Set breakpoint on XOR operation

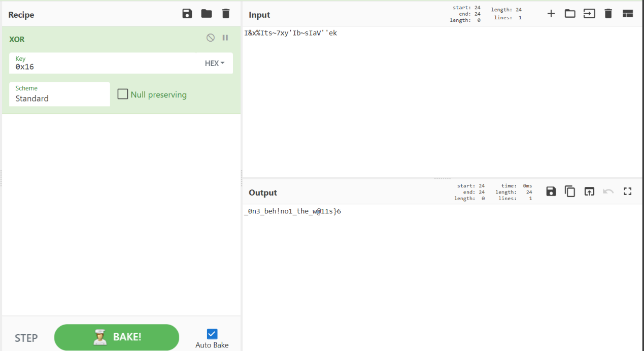coord(225,38)
